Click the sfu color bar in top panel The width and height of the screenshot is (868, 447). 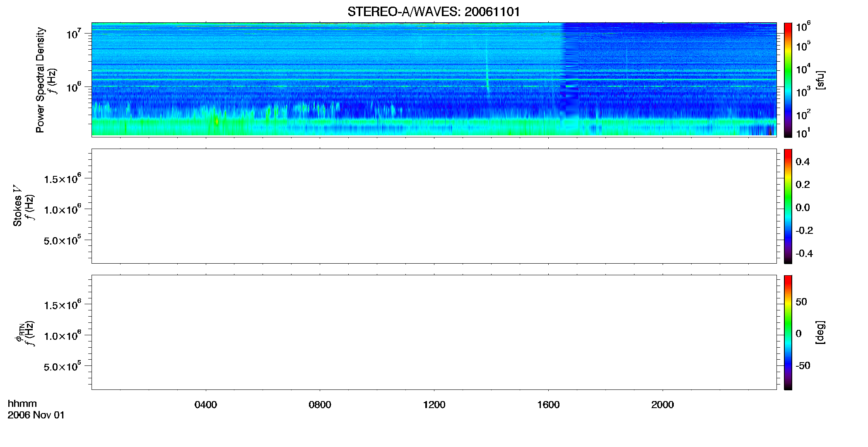pyautogui.click(x=788, y=80)
